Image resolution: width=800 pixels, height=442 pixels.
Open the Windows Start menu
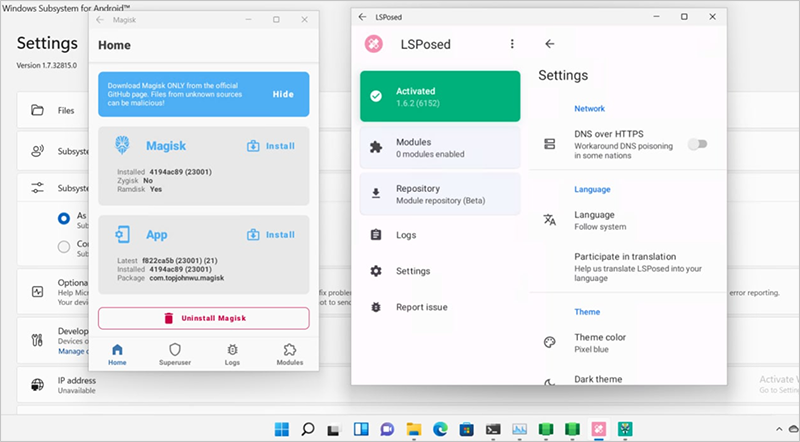click(282, 429)
